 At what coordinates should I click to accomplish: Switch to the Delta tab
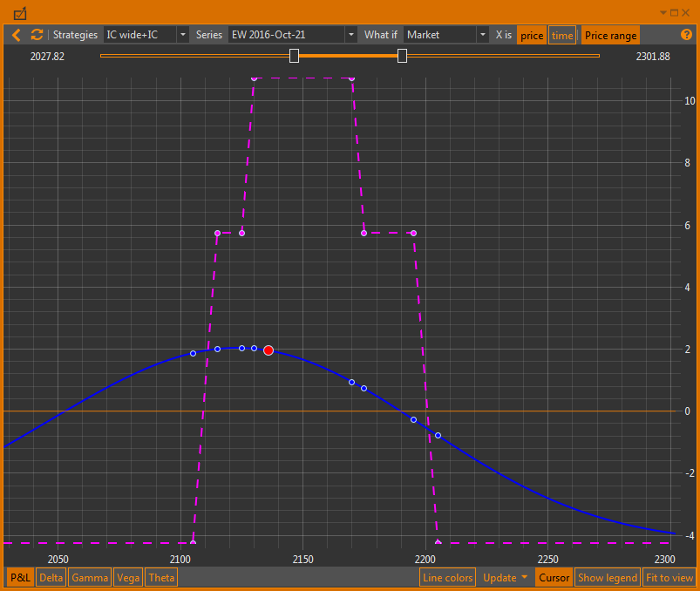(51, 578)
